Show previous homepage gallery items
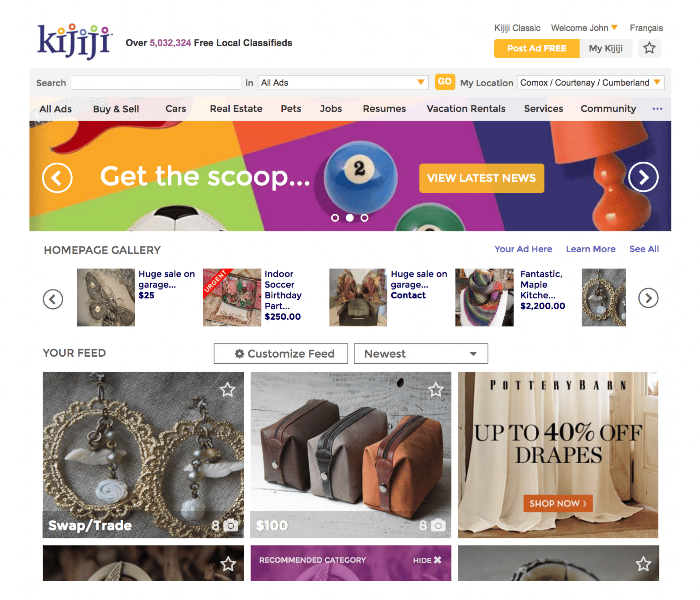This screenshot has width=700, height=600. (53, 299)
